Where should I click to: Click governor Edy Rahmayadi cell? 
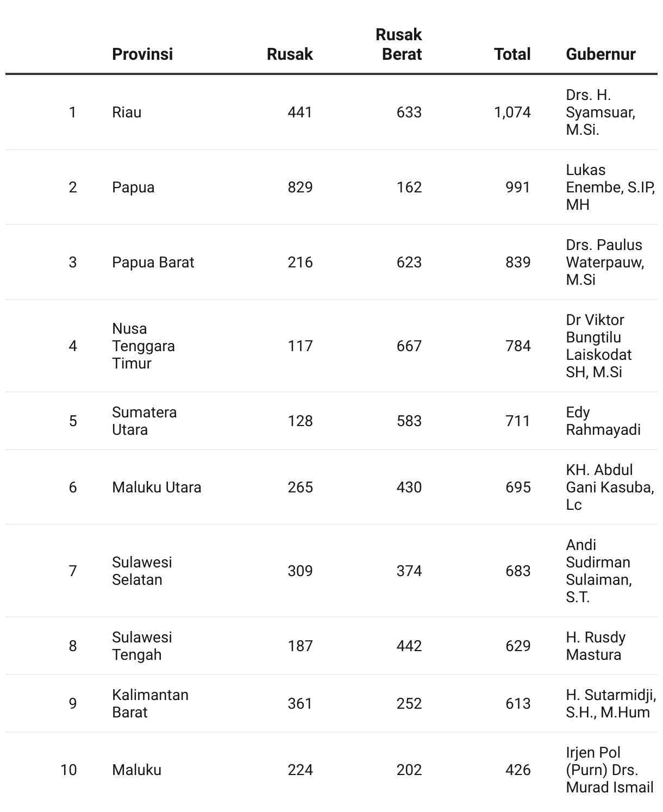click(603, 421)
